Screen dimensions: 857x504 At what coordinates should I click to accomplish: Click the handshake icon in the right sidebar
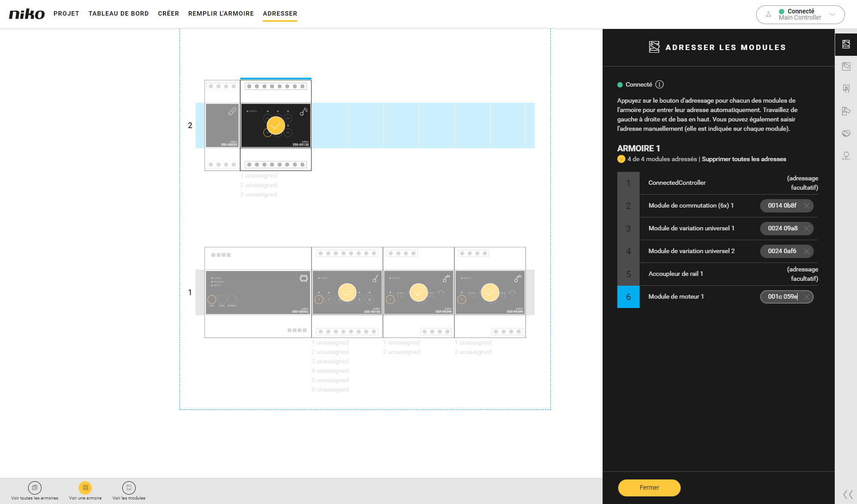point(846,133)
